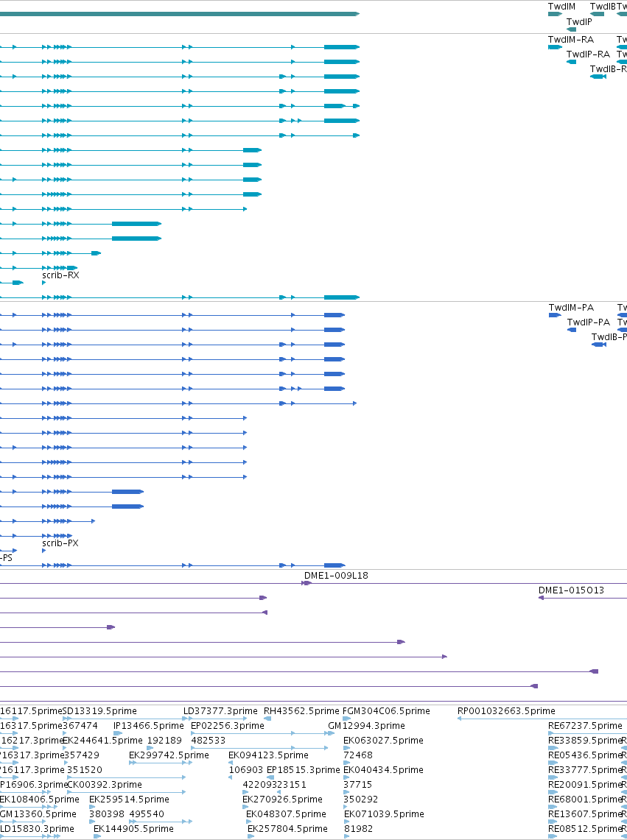Click EST label EK063027.5prime
This screenshot has width=627, height=840.
pyautogui.click(x=383, y=741)
